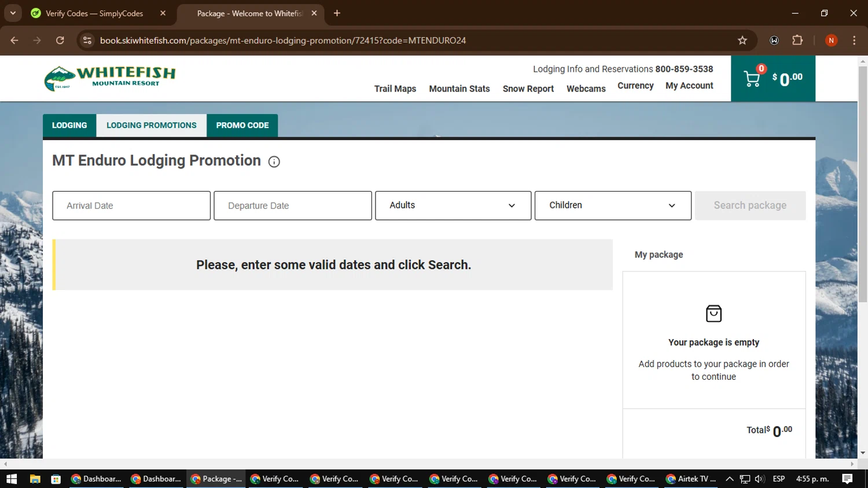The image size is (868, 488).
Task: Click the browser address bar URL
Action: 283,41
